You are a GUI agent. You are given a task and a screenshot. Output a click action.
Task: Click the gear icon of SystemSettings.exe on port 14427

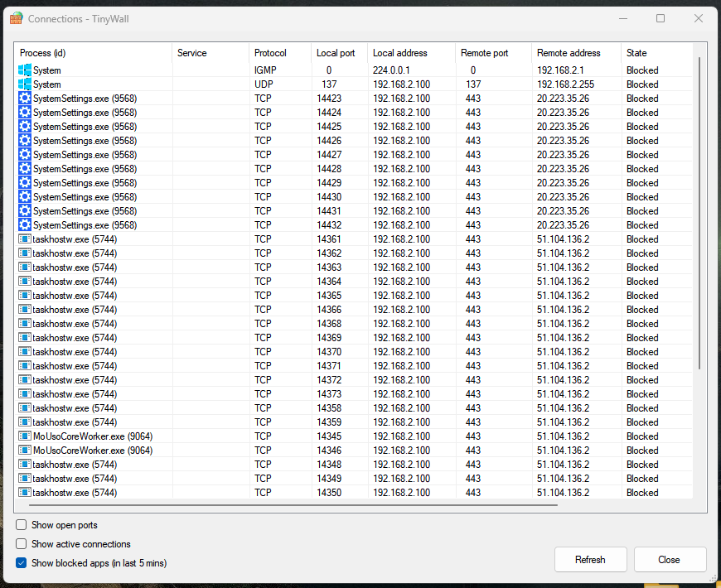(x=25, y=155)
